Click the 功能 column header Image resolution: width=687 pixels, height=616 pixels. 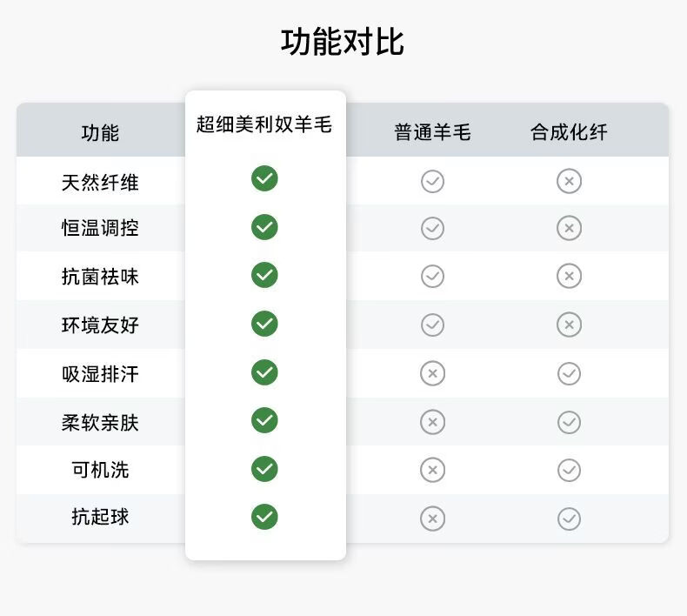coord(100,133)
